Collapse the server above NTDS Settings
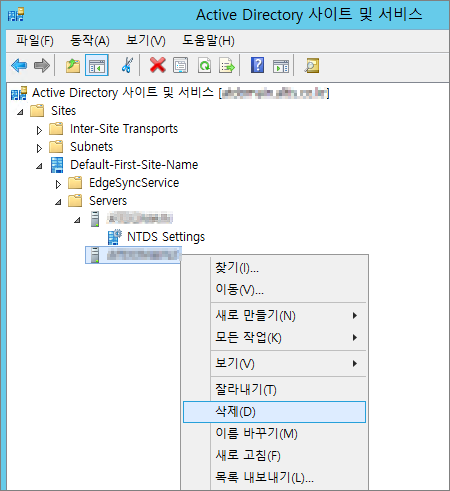Viewport: 450px width, 491px height. (77, 220)
